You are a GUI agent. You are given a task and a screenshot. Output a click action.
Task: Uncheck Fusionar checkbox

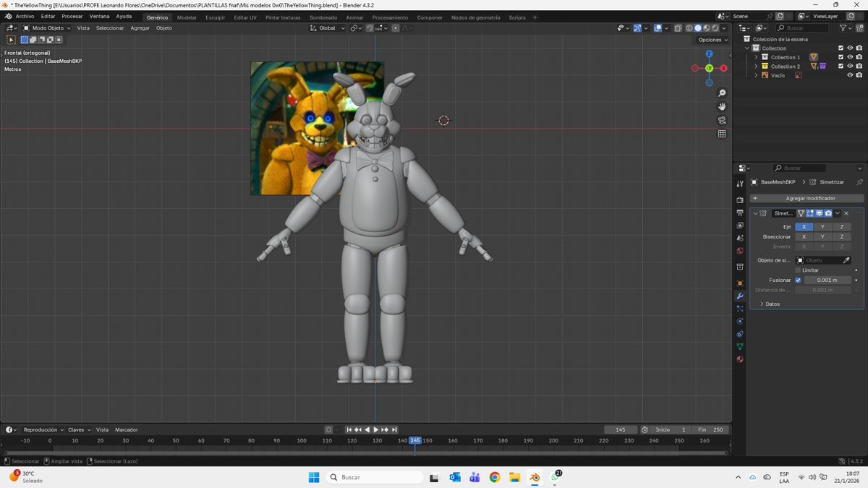[798, 280]
